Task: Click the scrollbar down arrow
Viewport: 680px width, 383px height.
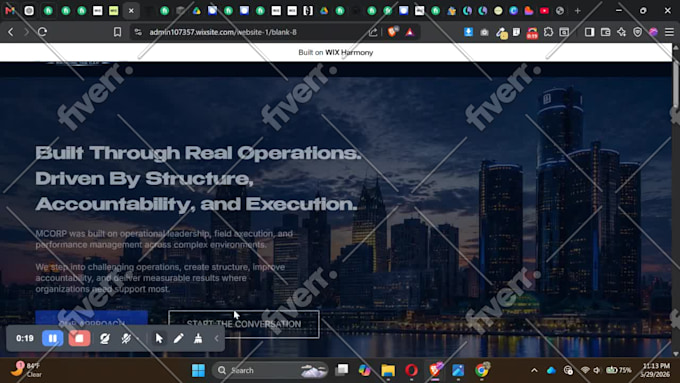Action: click(x=676, y=354)
